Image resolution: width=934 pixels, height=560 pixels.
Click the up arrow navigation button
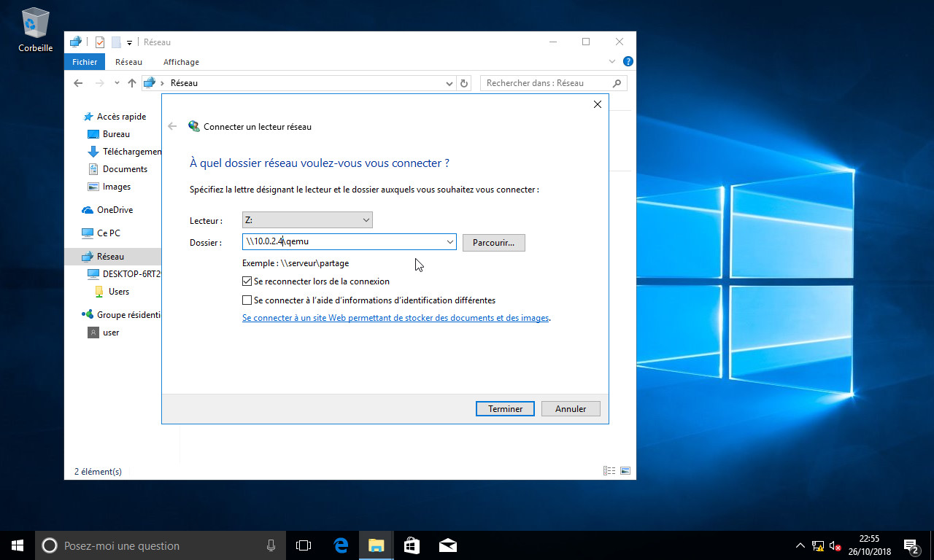coord(132,83)
